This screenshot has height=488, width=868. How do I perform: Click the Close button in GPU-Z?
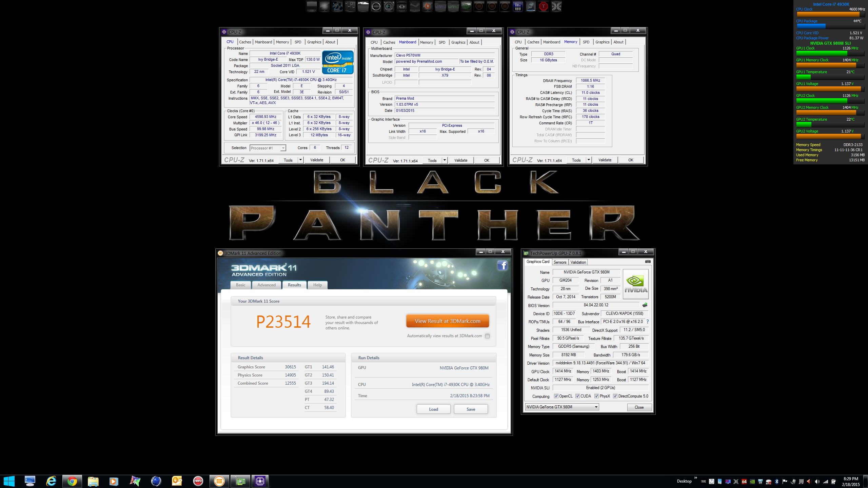pos(639,407)
